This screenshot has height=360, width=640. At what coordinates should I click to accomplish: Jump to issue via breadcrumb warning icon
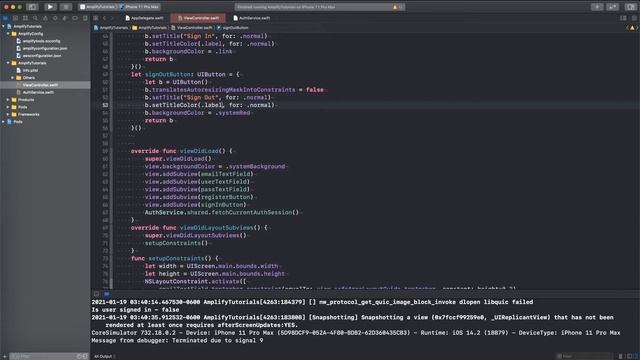(x=632, y=28)
